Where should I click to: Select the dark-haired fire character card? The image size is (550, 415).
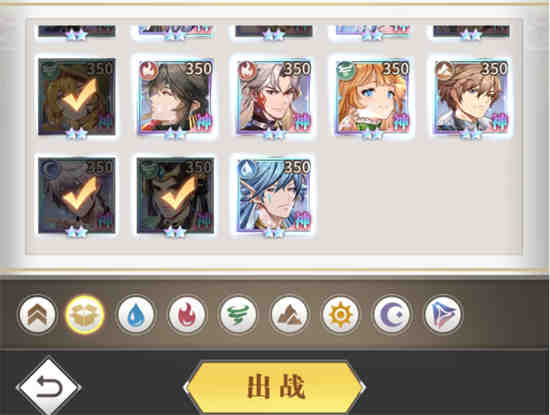click(x=175, y=97)
